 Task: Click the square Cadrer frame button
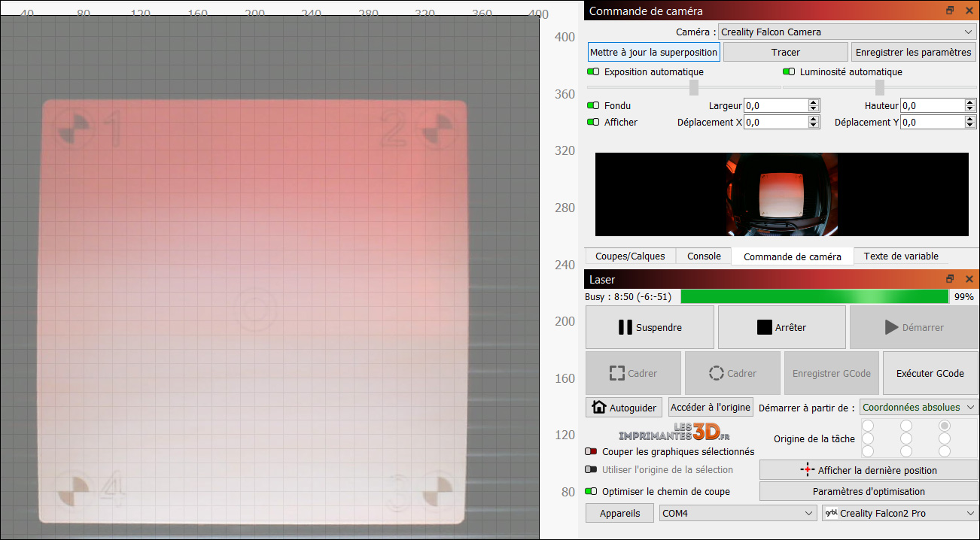[x=633, y=373]
